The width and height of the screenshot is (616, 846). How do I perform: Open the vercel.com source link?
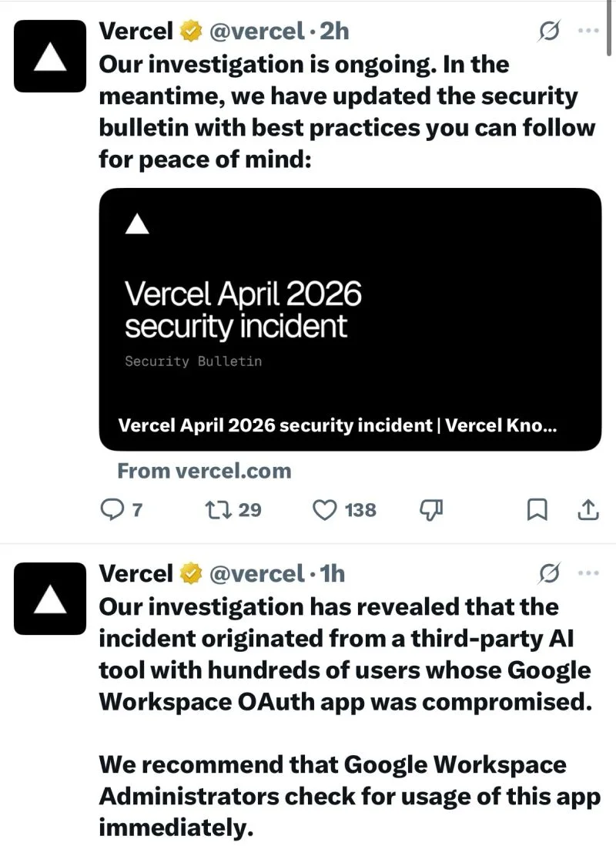(x=203, y=471)
